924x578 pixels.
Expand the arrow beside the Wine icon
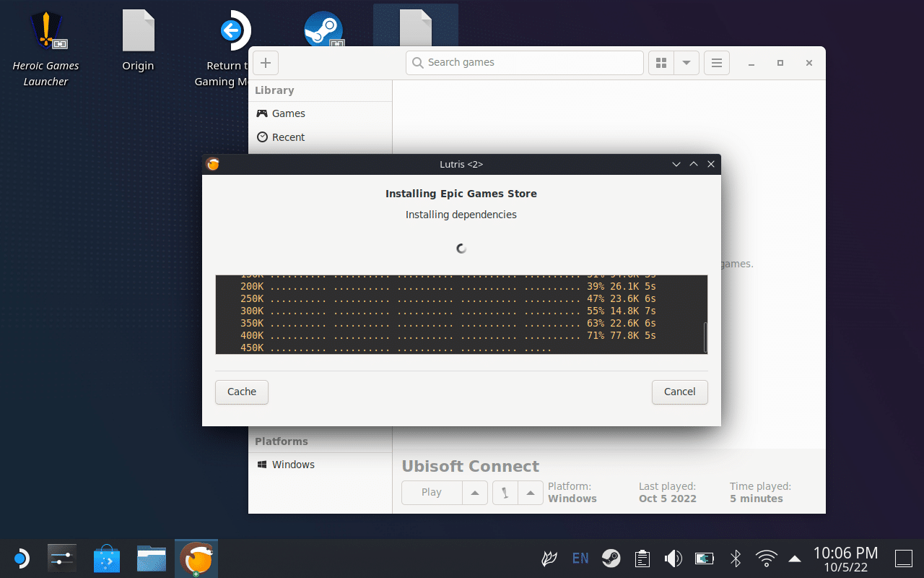pos(531,493)
